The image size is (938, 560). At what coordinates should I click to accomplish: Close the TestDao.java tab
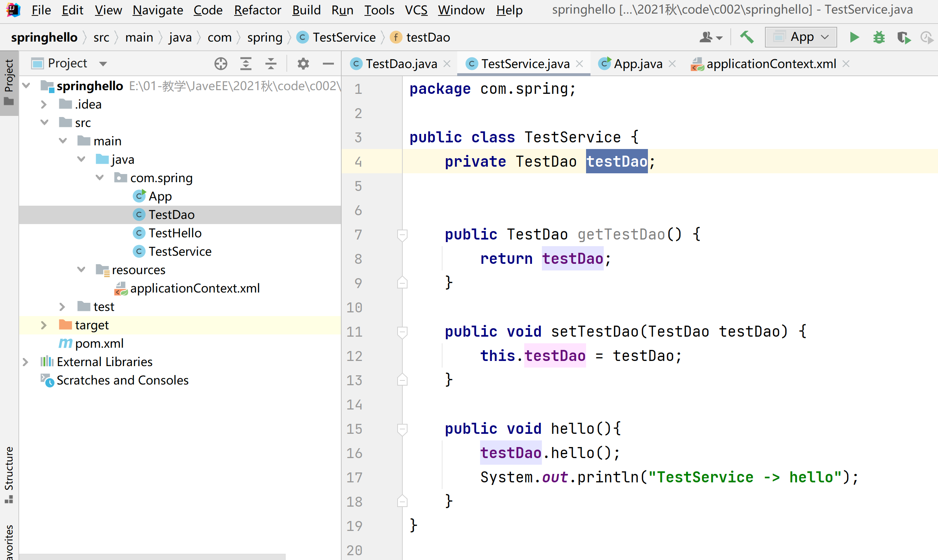click(x=447, y=64)
